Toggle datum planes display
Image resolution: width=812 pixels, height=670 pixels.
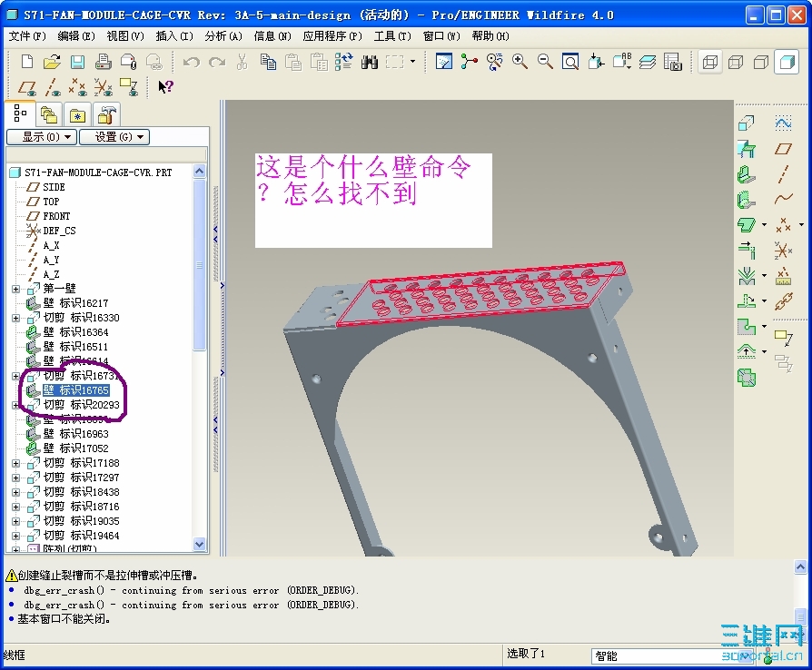(26, 87)
